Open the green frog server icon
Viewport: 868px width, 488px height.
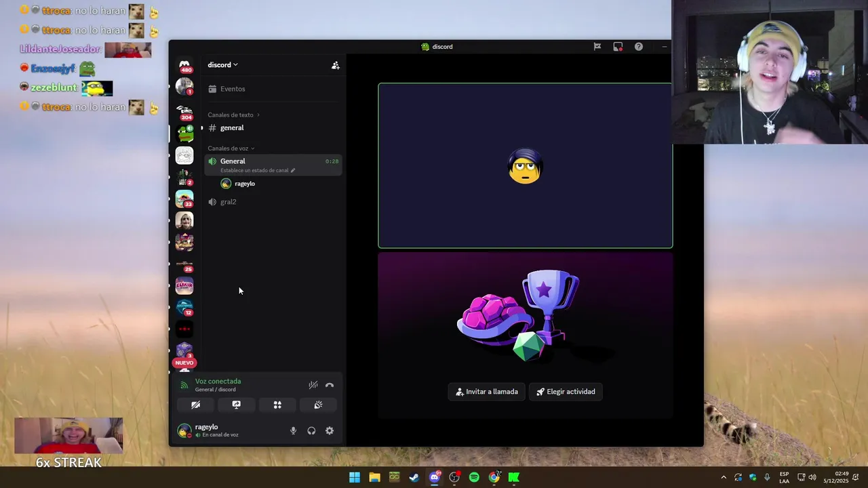(184, 134)
